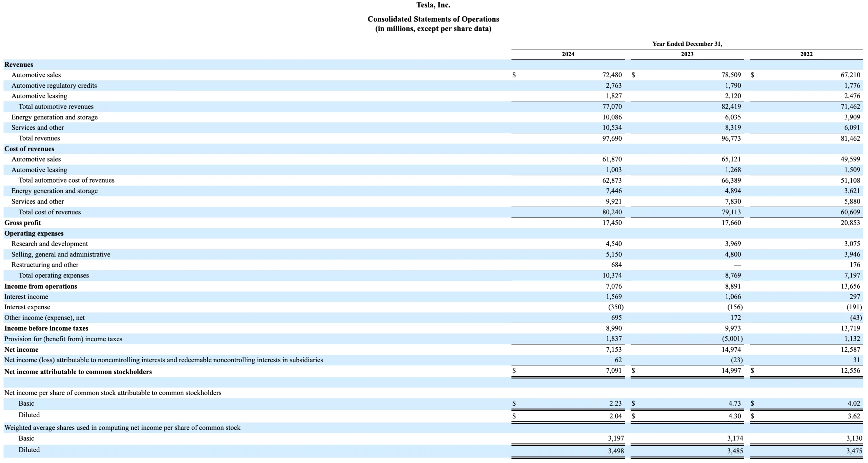Click the 'Gross profit' row label
868x463 pixels.
click(22, 223)
